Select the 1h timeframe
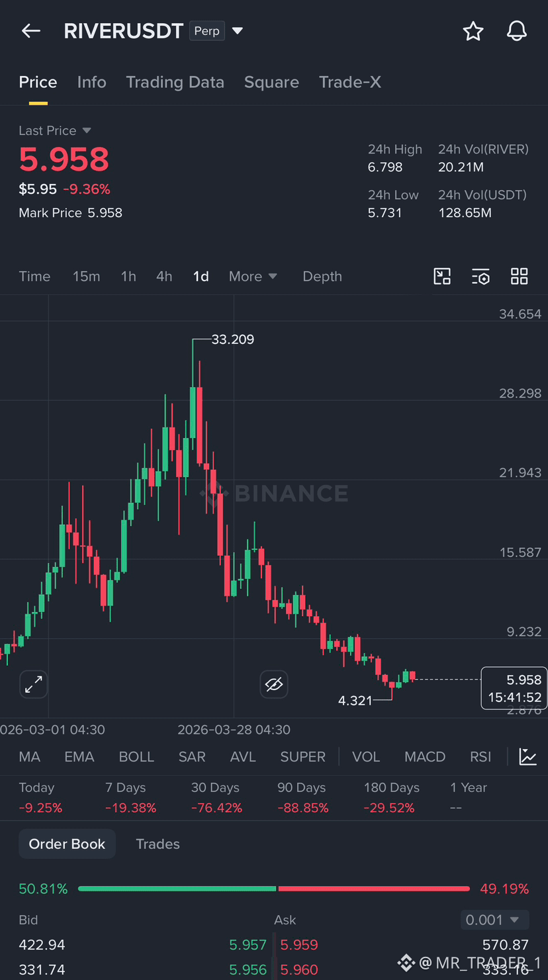The width and height of the screenshot is (548, 980). pos(128,277)
